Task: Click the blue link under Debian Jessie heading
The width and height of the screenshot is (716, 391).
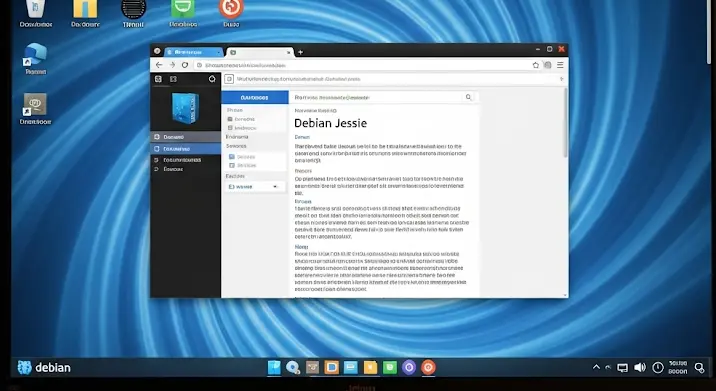Action: coord(302,137)
